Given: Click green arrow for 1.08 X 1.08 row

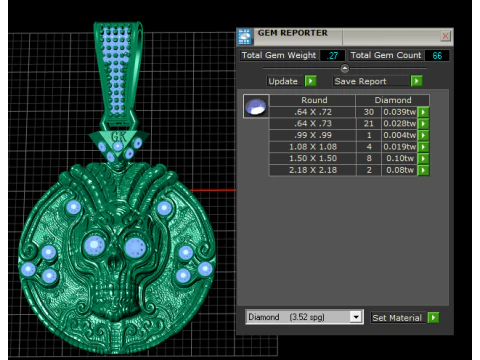Looking at the screenshot, I should (x=423, y=147).
